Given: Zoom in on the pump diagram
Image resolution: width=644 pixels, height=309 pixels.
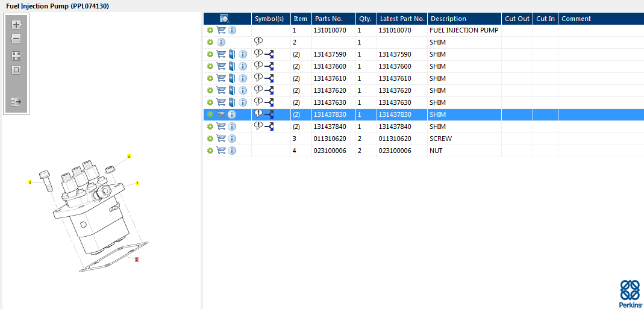Looking at the screenshot, I should click(x=16, y=25).
